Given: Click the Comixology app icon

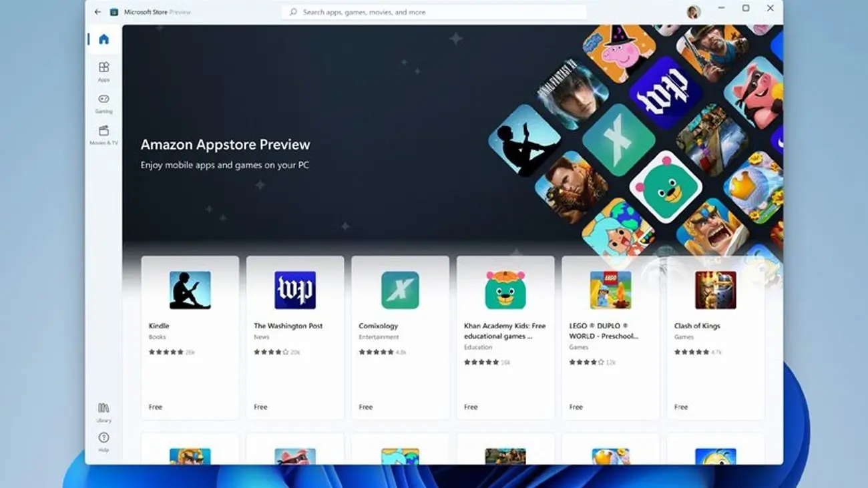Looking at the screenshot, I should pos(400,290).
